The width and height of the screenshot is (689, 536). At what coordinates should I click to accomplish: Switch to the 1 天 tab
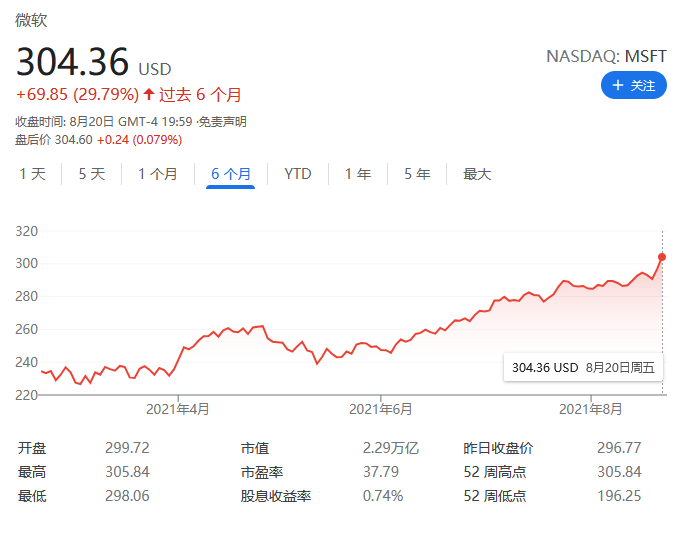(33, 174)
